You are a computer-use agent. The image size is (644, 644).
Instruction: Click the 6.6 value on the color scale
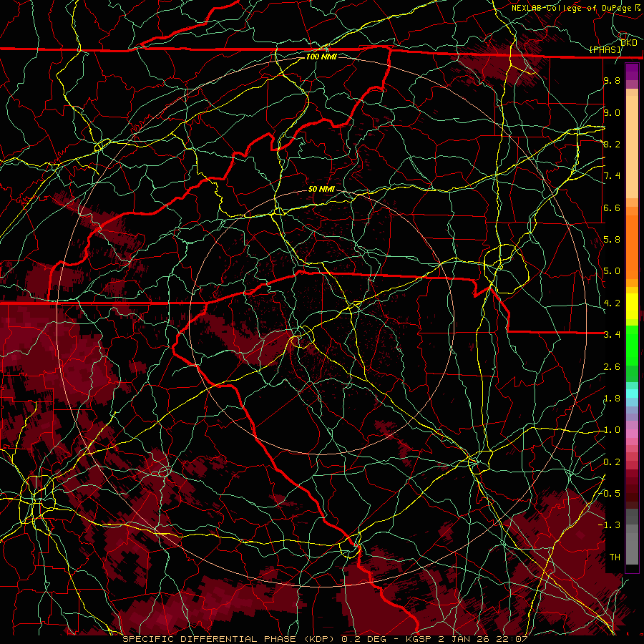(x=612, y=208)
